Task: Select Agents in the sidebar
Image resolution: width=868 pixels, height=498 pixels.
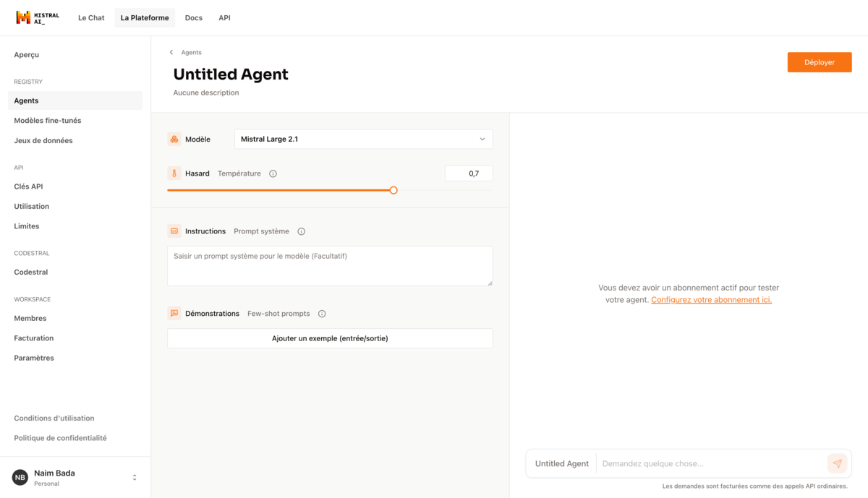Action: [75, 101]
